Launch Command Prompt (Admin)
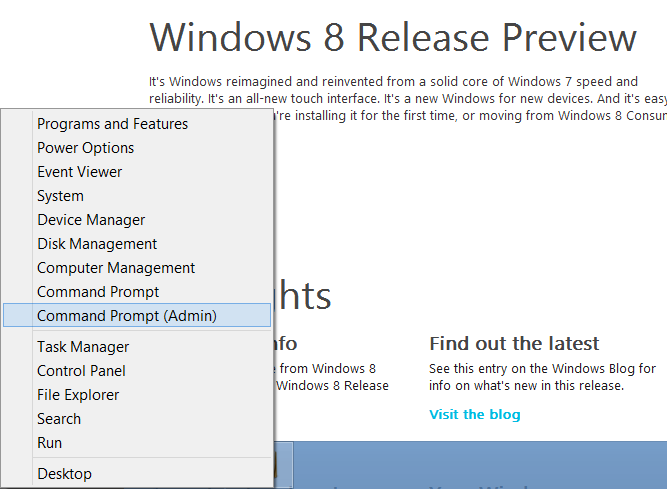This screenshot has width=667, height=489. pos(137,316)
